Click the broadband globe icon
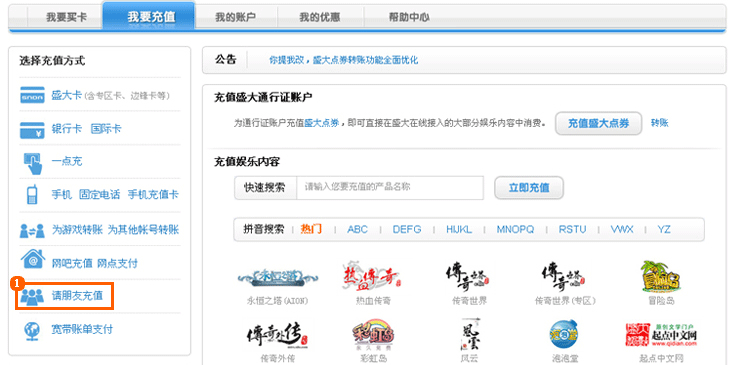Screen dimensions: 734x365 pos(32,330)
